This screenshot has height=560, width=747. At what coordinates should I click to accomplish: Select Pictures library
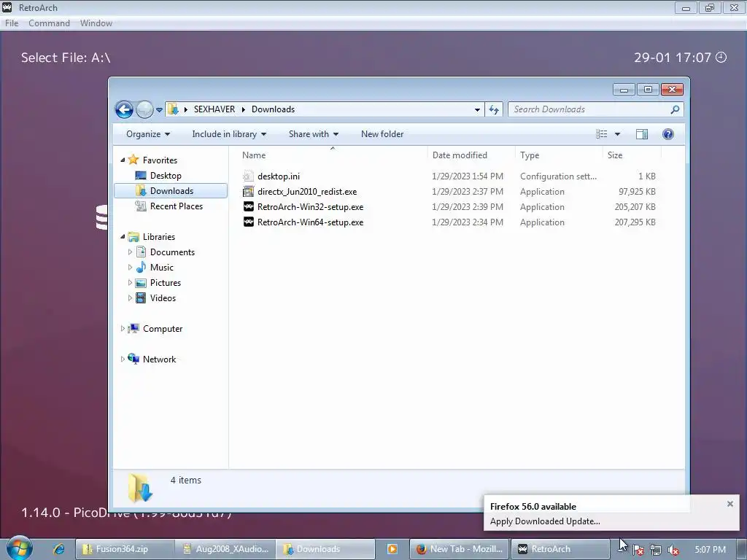pyautogui.click(x=166, y=283)
